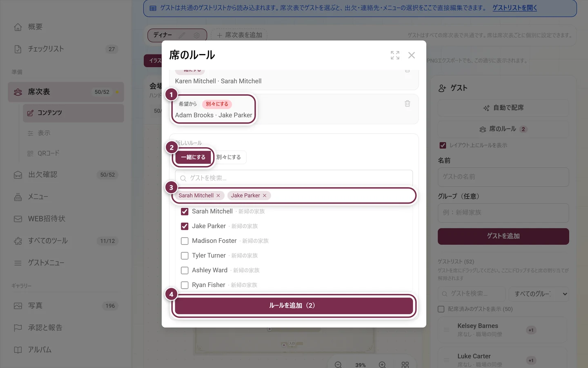Remove Jake Parker chip from selection
The width and height of the screenshot is (588, 368).
[x=265, y=195]
